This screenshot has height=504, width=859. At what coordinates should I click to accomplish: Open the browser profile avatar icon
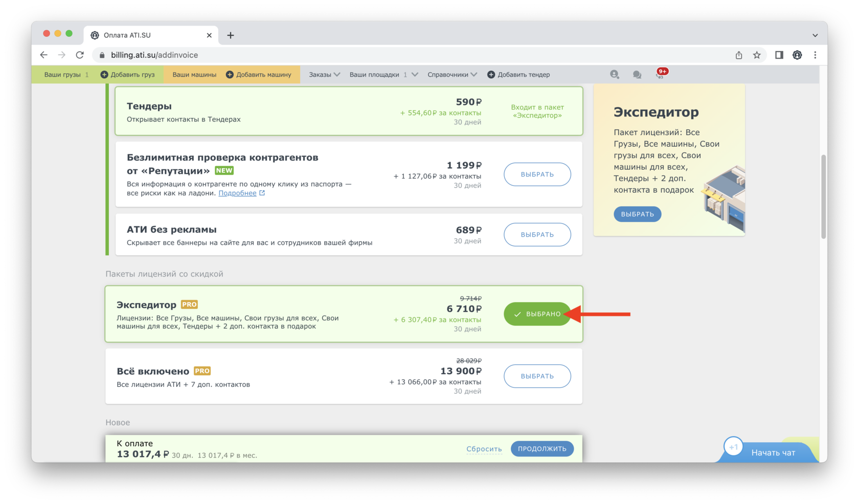pyautogui.click(x=797, y=55)
